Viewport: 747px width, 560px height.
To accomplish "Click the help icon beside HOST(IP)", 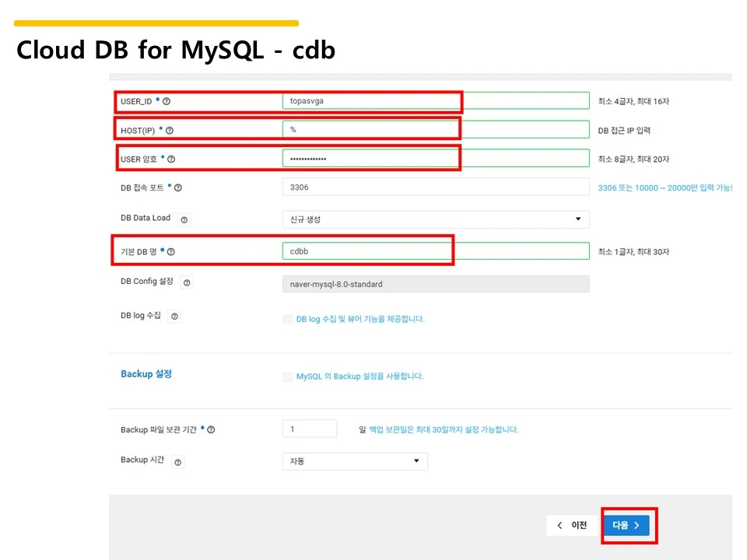I will tap(170, 131).
